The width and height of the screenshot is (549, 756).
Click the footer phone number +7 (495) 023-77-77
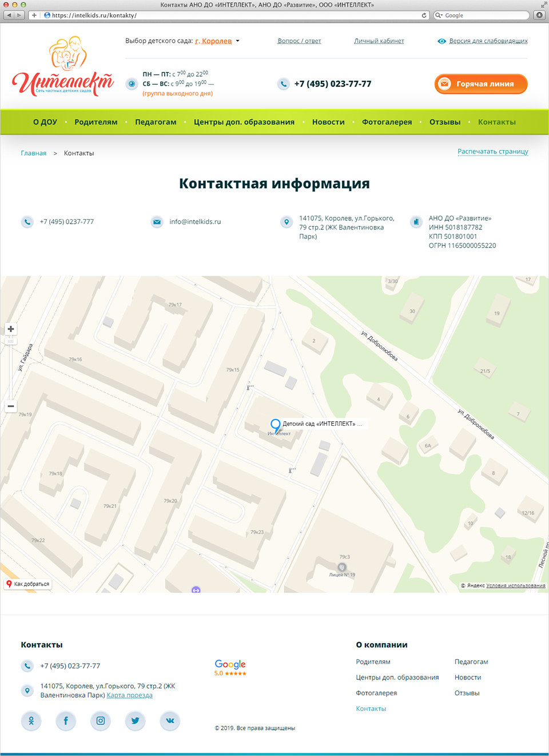click(70, 666)
